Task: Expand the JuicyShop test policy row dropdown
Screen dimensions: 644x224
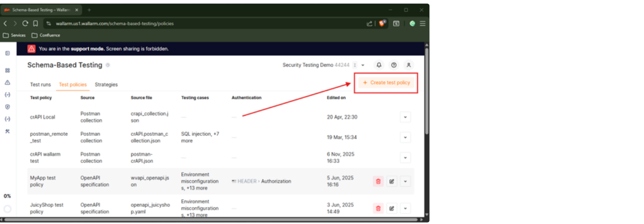Action: [406, 208]
